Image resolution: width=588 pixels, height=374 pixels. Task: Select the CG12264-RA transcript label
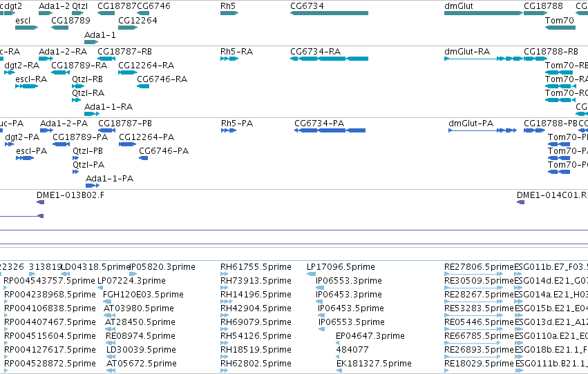point(146,66)
